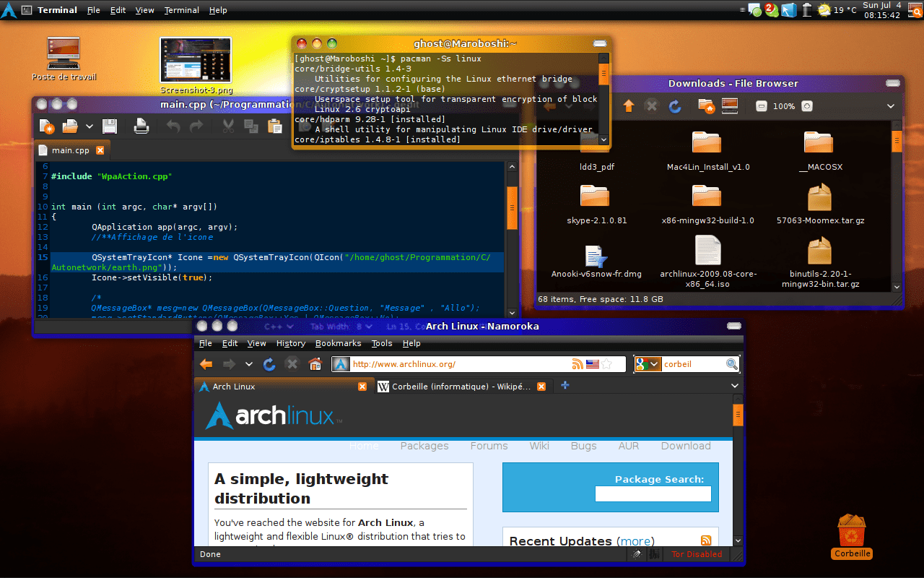924x578 pixels.
Task: Click the cut scissors icon in gedit
Action: pyautogui.click(x=228, y=126)
